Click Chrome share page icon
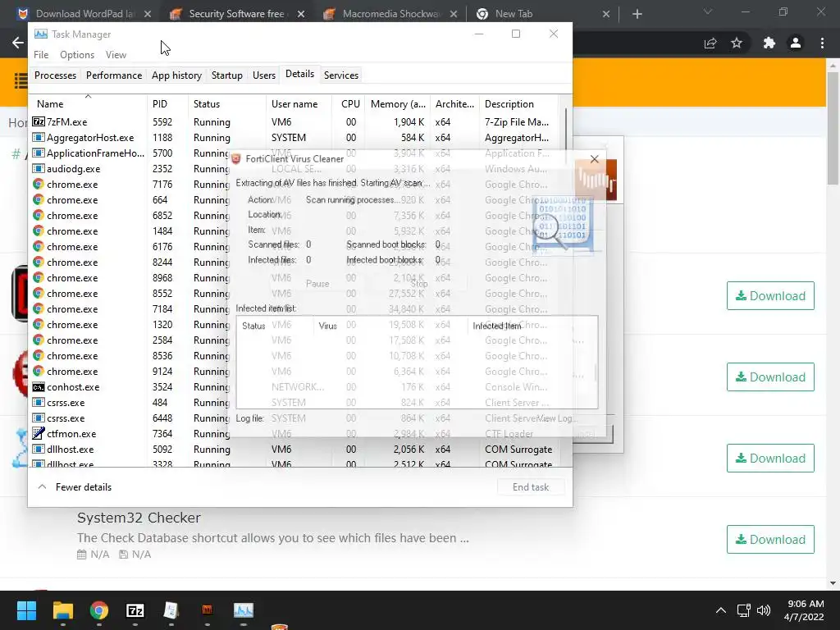840x630 pixels. point(710,43)
